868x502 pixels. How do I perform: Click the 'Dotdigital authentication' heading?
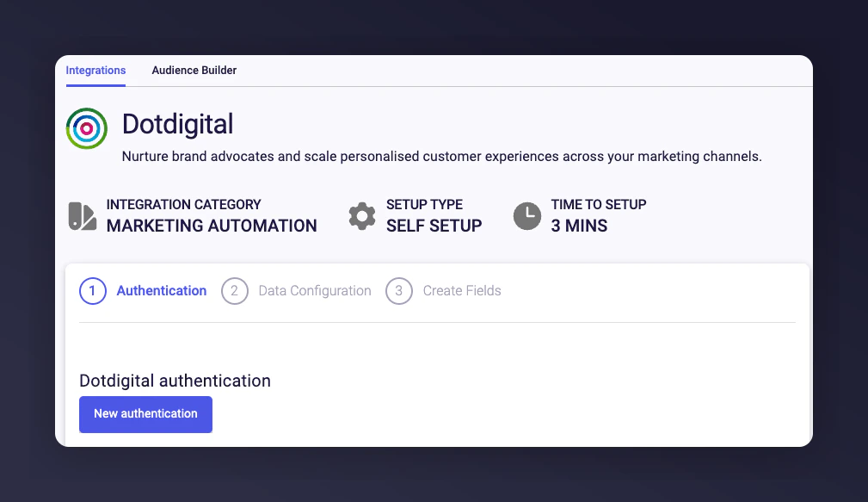175,381
